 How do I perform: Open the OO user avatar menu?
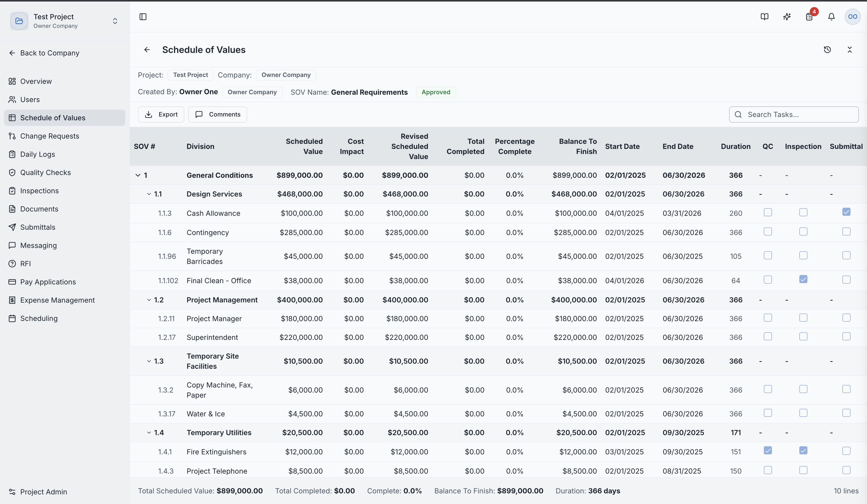pos(852,16)
